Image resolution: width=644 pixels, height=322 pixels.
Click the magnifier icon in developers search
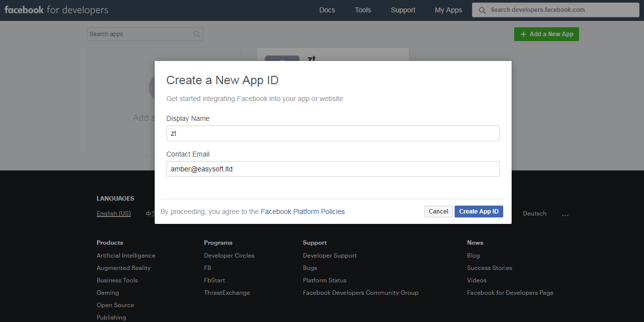pyautogui.click(x=482, y=10)
